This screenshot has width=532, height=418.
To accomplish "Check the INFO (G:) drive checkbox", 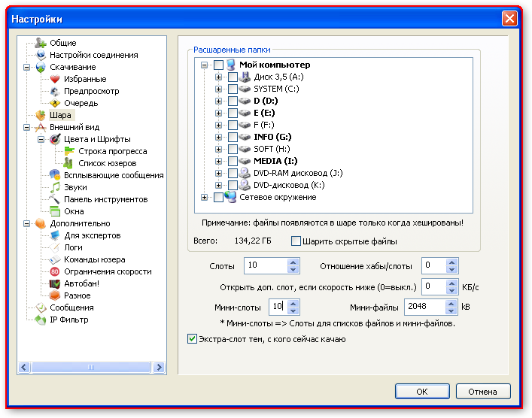I will pyautogui.click(x=233, y=137).
